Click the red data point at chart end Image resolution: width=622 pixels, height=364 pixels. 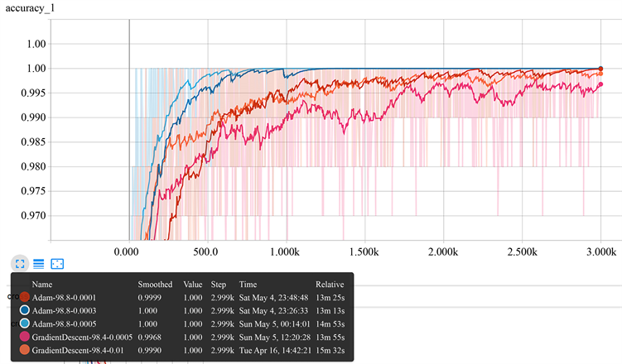[600, 69]
